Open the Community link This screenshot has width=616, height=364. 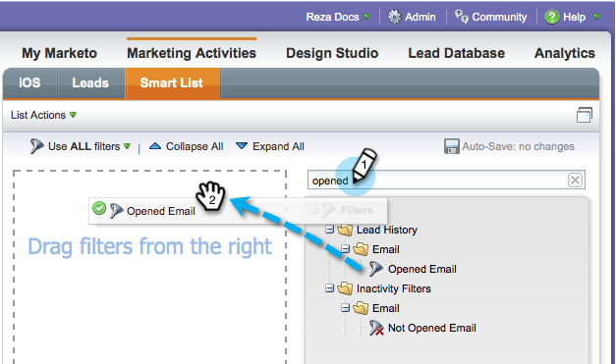tap(499, 17)
